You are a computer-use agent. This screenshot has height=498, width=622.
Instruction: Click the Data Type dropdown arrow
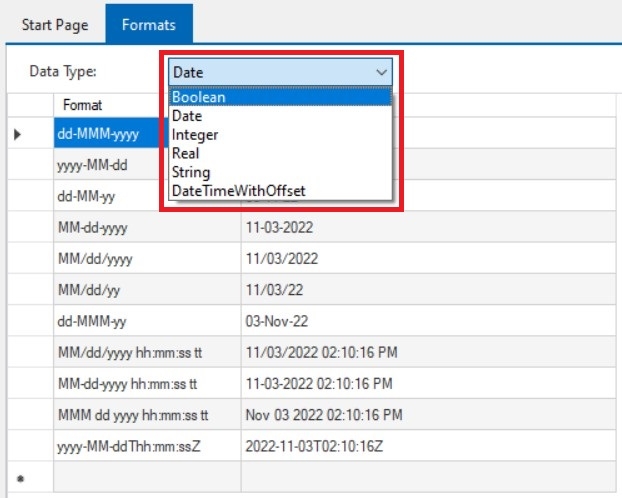380,72
